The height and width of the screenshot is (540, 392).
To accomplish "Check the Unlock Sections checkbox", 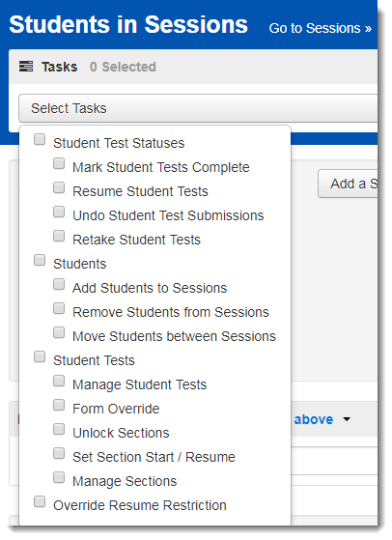I will click(x=59, y=429).
